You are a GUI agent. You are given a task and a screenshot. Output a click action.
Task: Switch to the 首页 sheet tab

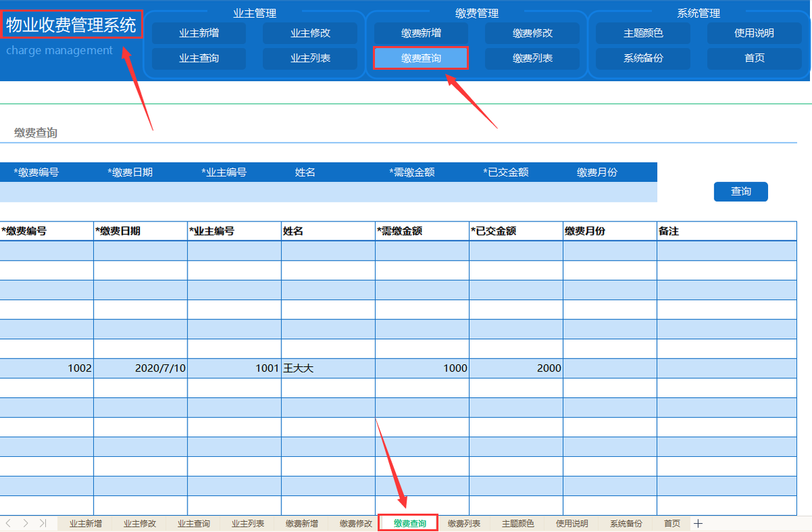671,523
